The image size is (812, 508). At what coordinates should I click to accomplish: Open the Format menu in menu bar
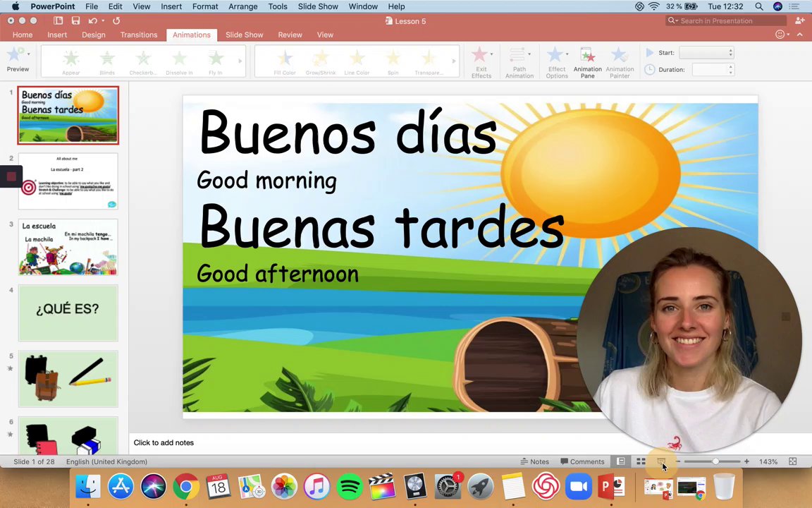click(205, 6)
